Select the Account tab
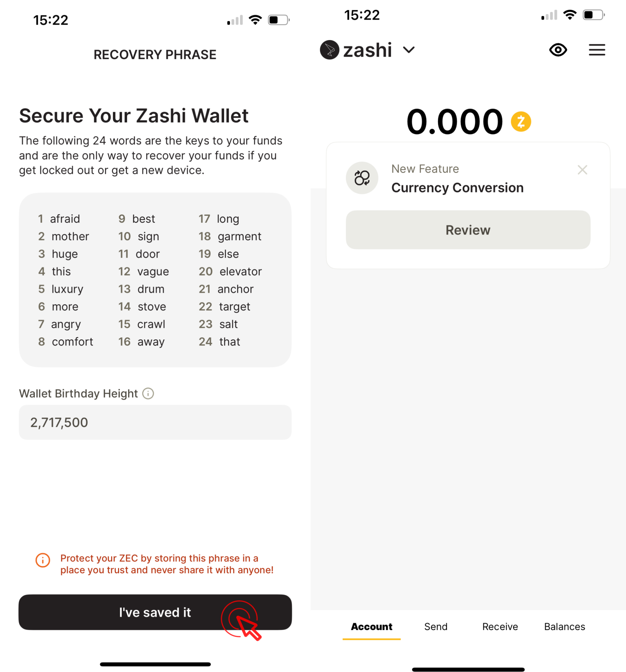 pyautogui.click(x=371, y=626)
